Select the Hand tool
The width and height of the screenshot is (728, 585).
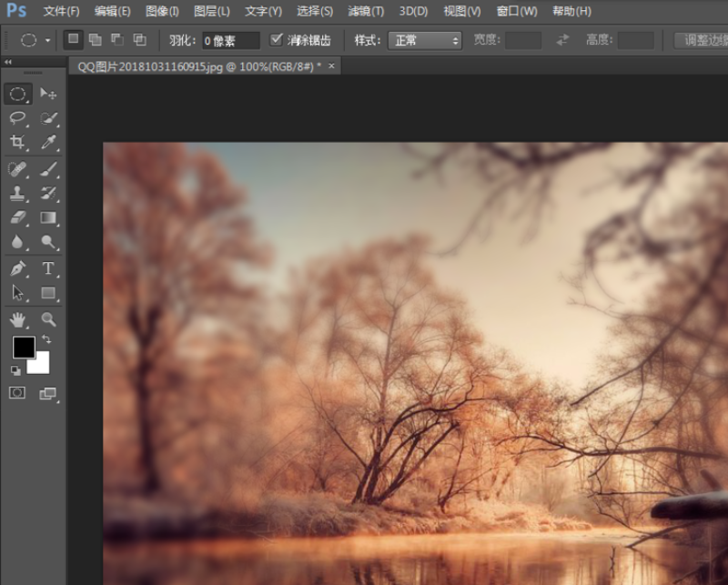[18, 319]
